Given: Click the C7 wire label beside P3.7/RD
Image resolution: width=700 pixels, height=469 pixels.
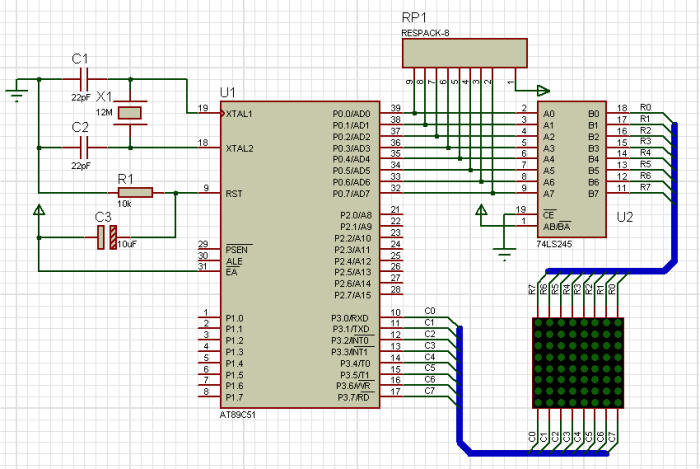Looking at the screenshot, I should [x=429, y=390].
